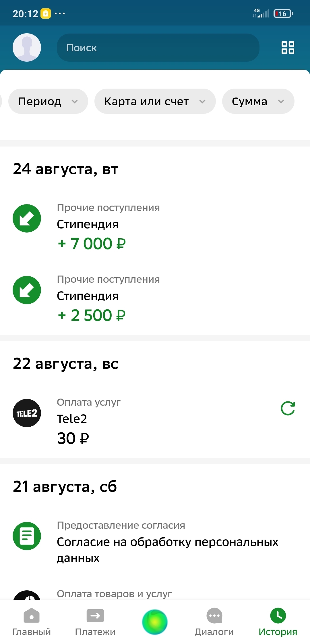
Task: Open the Сумма filter dropdown
Action: [x=258, y=101]
